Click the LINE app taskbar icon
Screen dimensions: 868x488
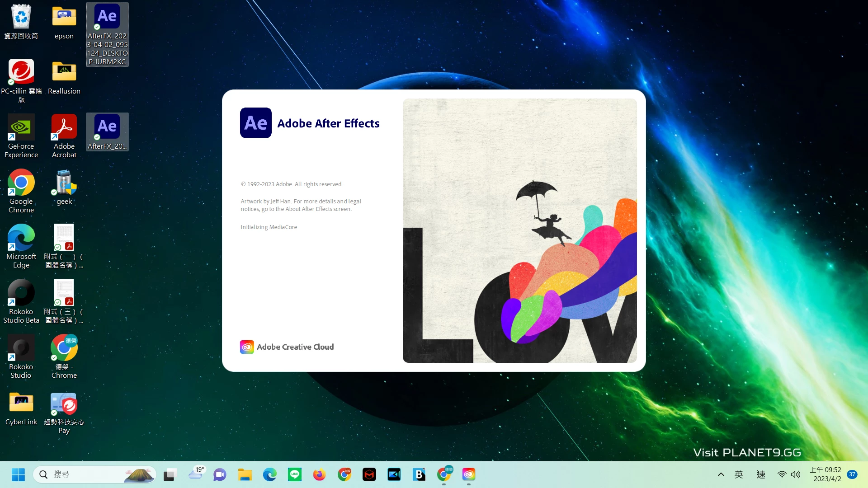tap(295, 474)
